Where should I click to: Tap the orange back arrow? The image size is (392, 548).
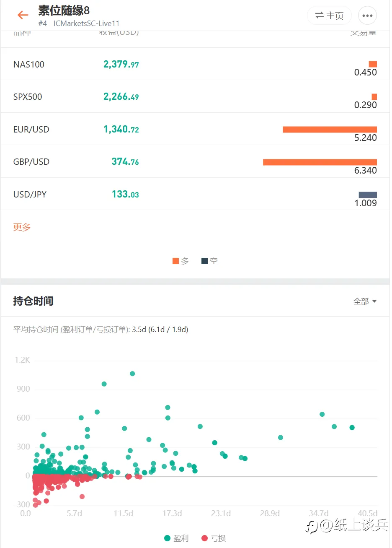coord(23,16)
